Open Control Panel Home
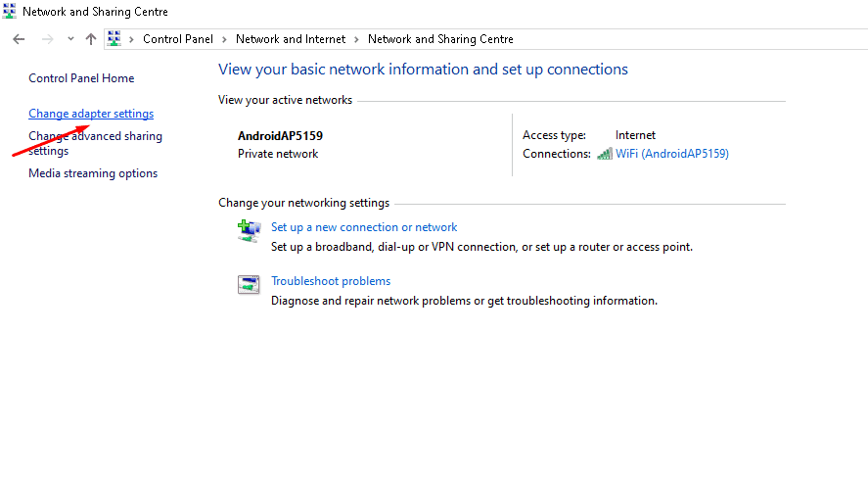The width and height of the screenshot is (868, 477). pos(81,78)
